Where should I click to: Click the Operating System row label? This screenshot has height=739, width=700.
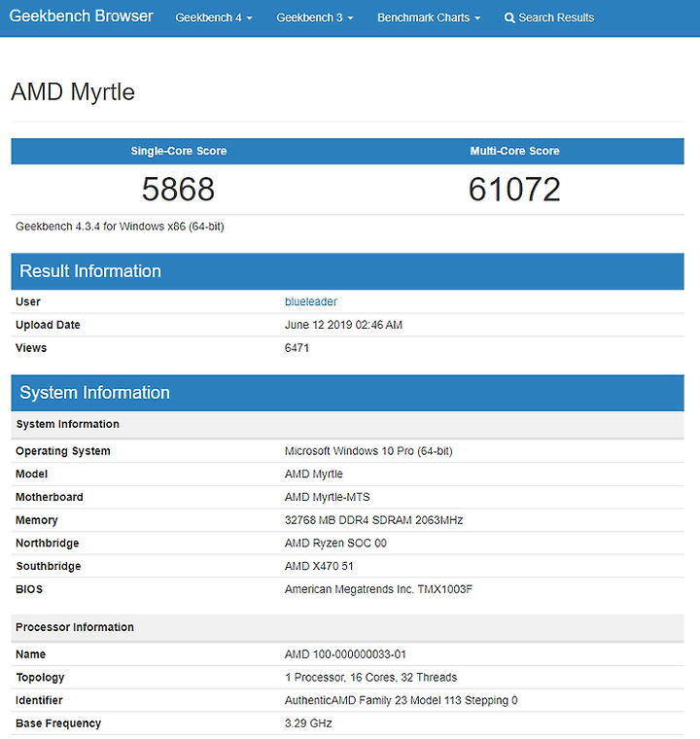62,451
